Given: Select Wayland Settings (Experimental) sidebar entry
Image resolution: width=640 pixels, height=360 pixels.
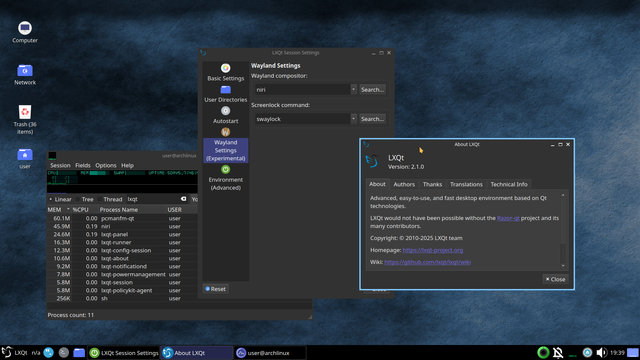Looking at the screenshot, I should pos(226,145).
